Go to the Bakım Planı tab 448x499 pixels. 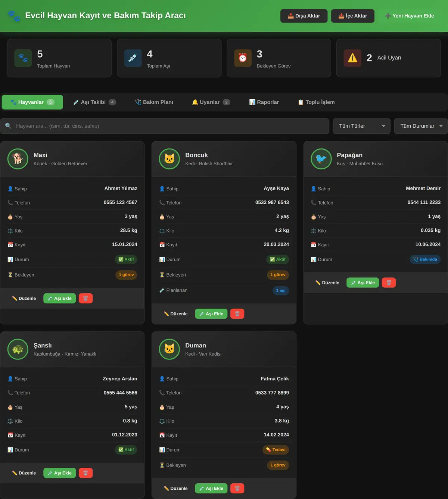coord(154,102)
